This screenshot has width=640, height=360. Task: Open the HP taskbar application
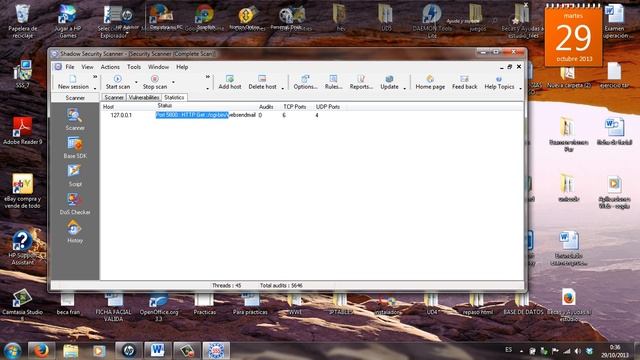click(129, 351)
